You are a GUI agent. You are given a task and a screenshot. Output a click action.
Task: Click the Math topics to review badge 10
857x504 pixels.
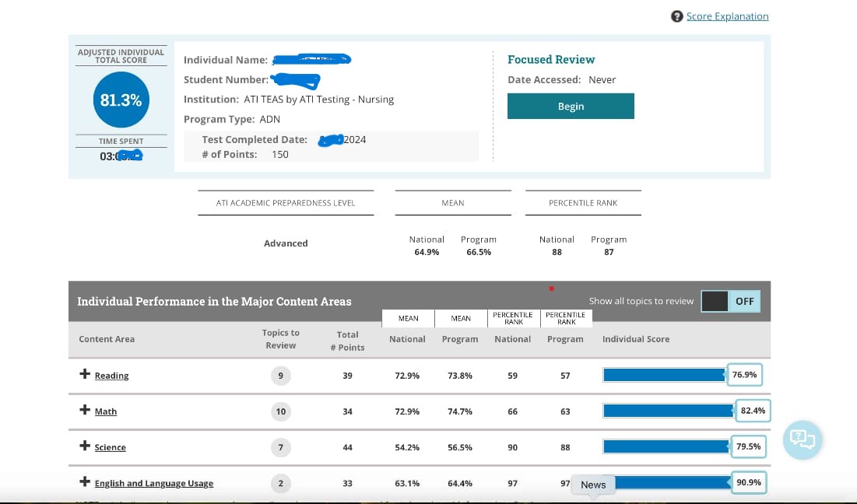tap(280, 411)
